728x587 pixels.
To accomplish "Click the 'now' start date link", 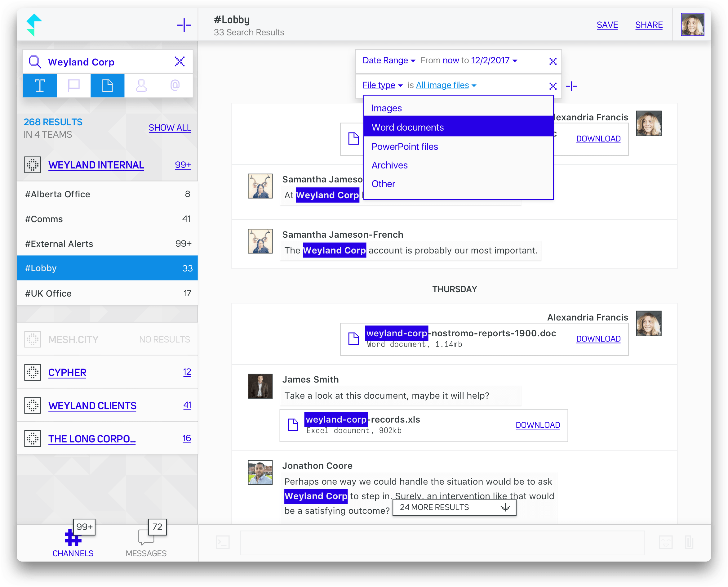I will pos(451,60).
